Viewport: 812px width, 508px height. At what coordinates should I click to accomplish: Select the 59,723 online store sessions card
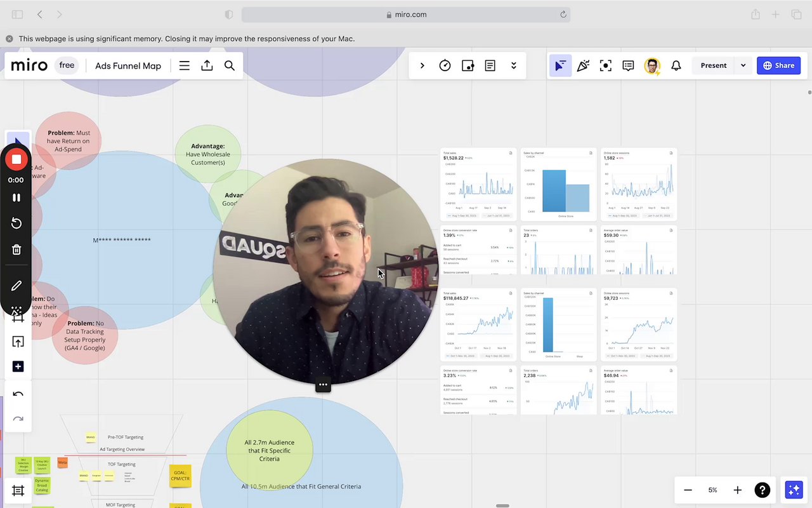[639, 325]
